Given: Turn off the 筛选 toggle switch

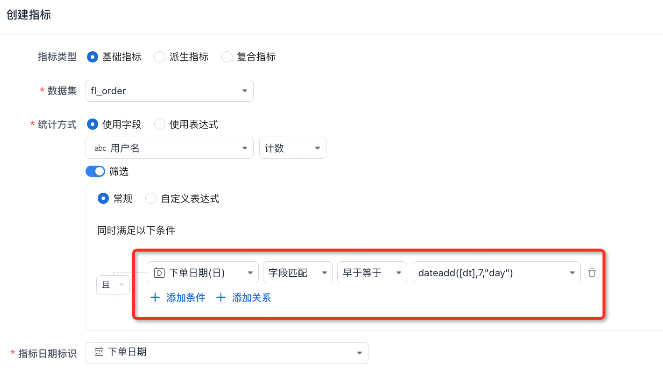Looking at the screenshot, I should click(95, 171).
